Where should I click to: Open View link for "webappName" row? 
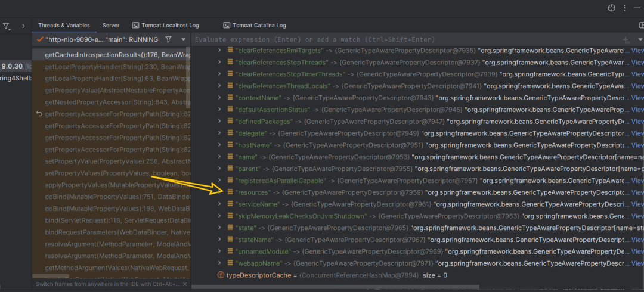point(637,263)
